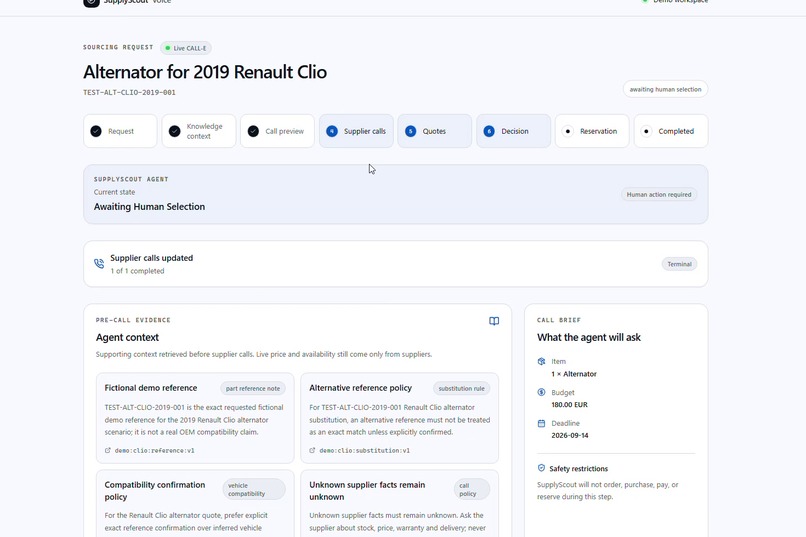Click the Request step checkmark icon
Screen dimensions: 806x537
click(x=96, y=131)
